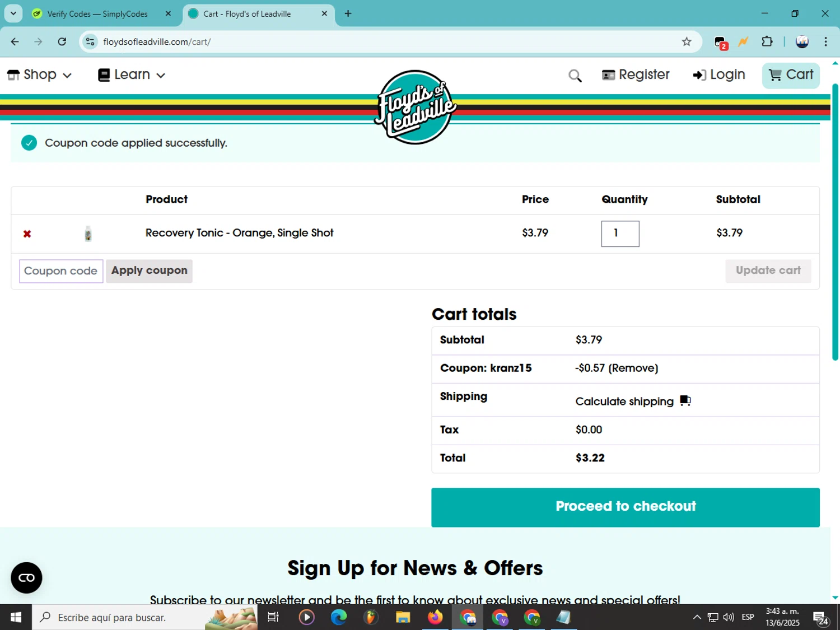Open the Recovery Tonic product thumbnail

pyautogui.click(x=88, y=234)
